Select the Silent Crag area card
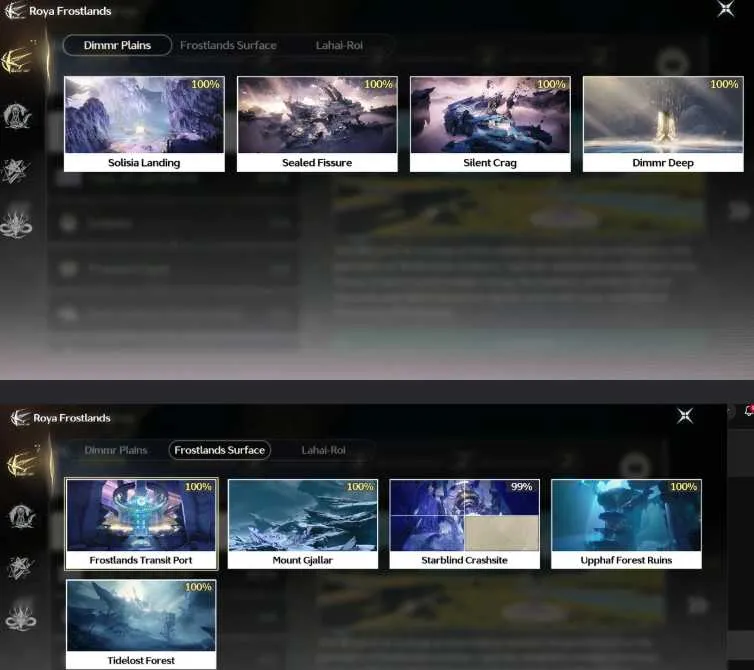Image resolution: width=754 pixels, height=670 pixels. click(490, 124)
